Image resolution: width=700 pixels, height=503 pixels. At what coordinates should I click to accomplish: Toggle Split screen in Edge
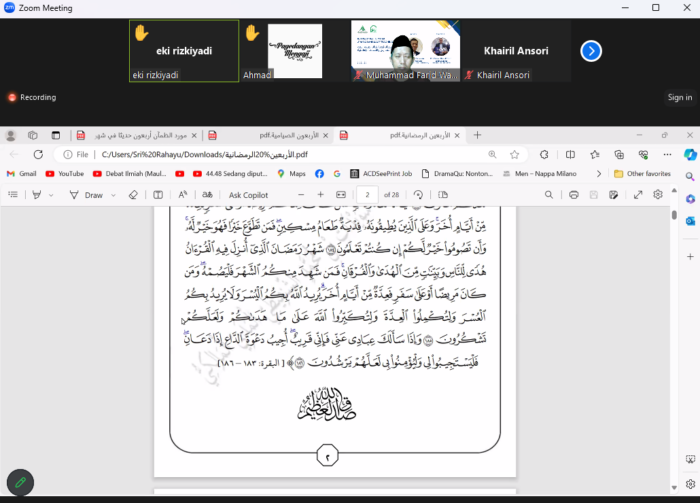(x=570, y=154)
